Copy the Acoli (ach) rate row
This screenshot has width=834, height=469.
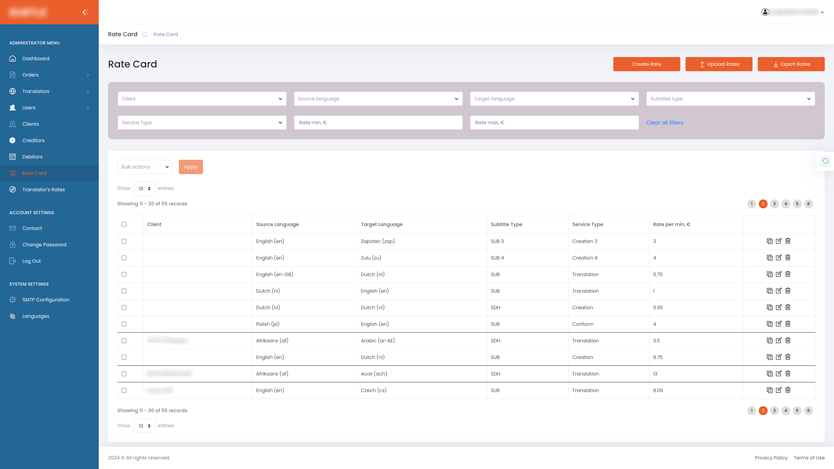pos(769,374)
